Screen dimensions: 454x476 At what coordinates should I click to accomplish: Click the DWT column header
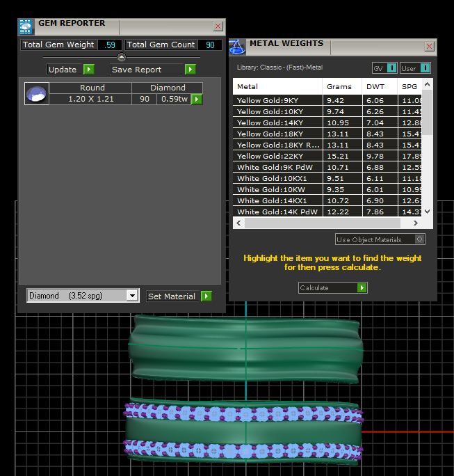[x=378, y=87]
